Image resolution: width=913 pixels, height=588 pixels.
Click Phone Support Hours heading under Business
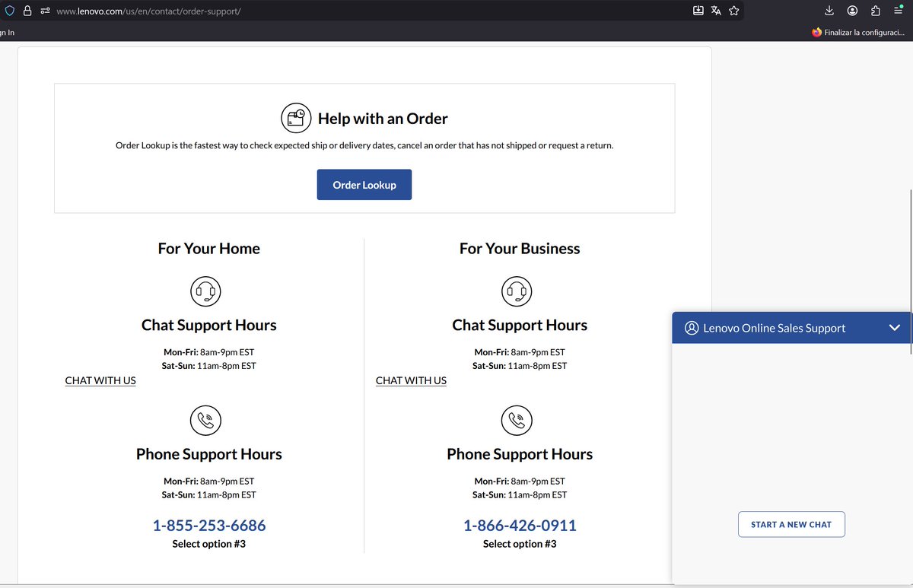(520, 454)
